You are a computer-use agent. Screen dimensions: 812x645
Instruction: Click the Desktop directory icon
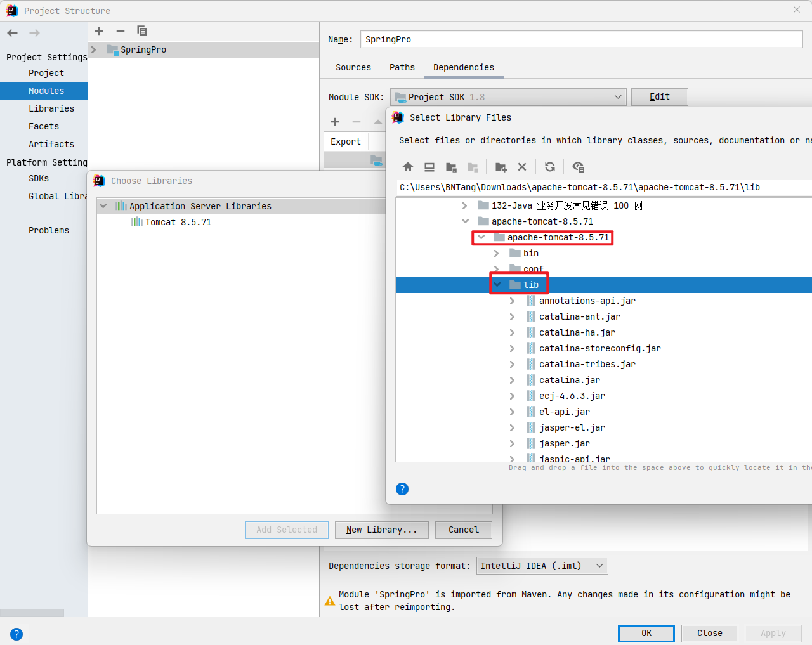(x=429, y=167)
